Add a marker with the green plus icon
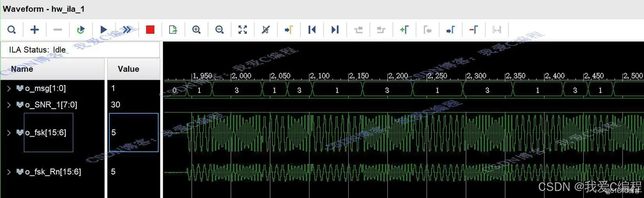Image resolution: width=644 pixels, height=198 pixels. (404, 30)
